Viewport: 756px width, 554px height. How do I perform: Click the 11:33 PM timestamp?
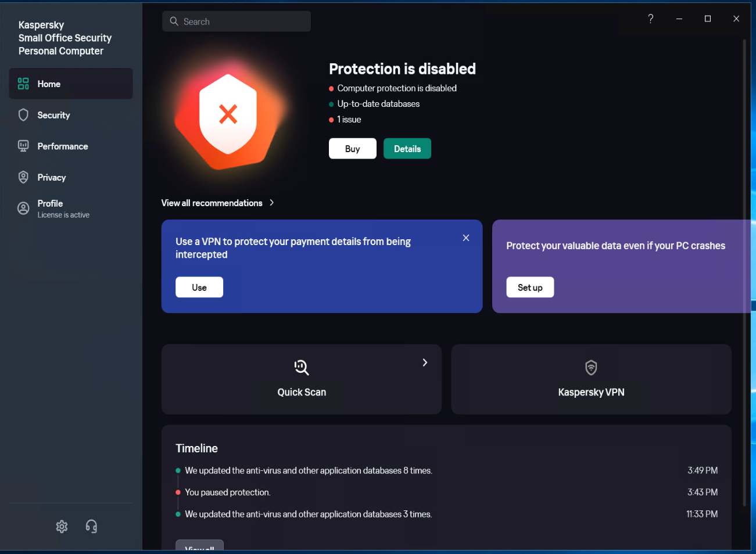(x=702, y=514)
